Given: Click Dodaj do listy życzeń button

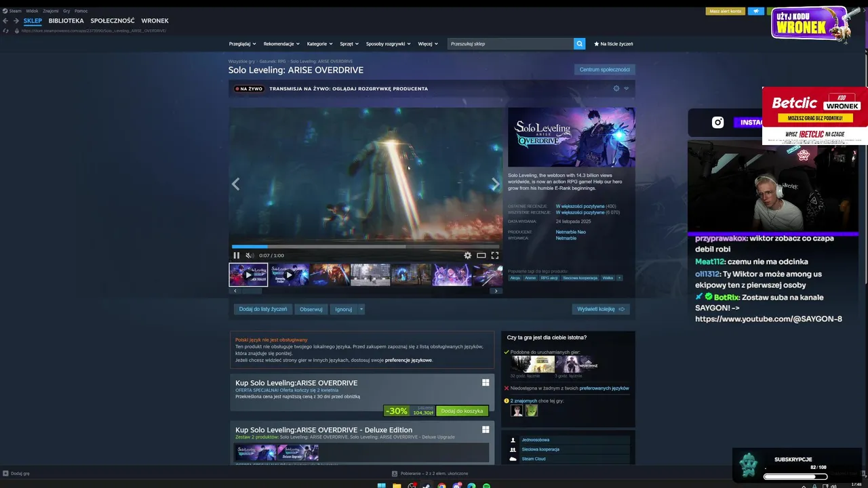Looking at the screenshot, I should coord(263,309).
